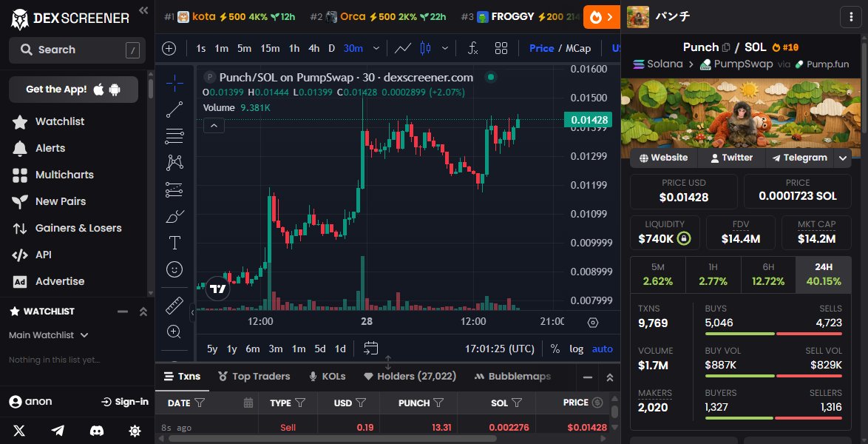The height and width of the screenshot is (444, 868).
Task: Toggle auto scale on the chart
Action: coord(603,349)
